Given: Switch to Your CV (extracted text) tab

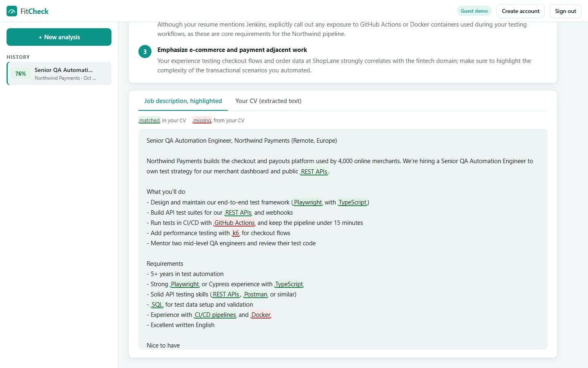Looking at the screenshot, I should pyautogui.click(x=268, y=101).
